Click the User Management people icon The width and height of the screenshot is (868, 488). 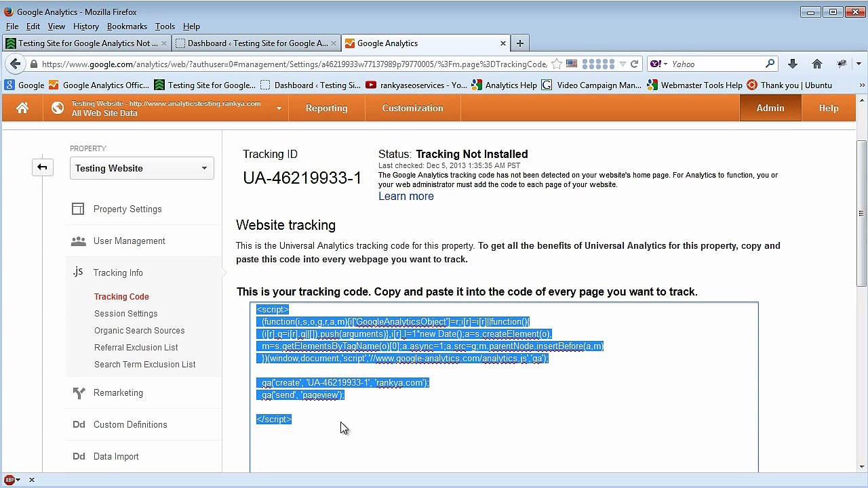click(79, 241)
